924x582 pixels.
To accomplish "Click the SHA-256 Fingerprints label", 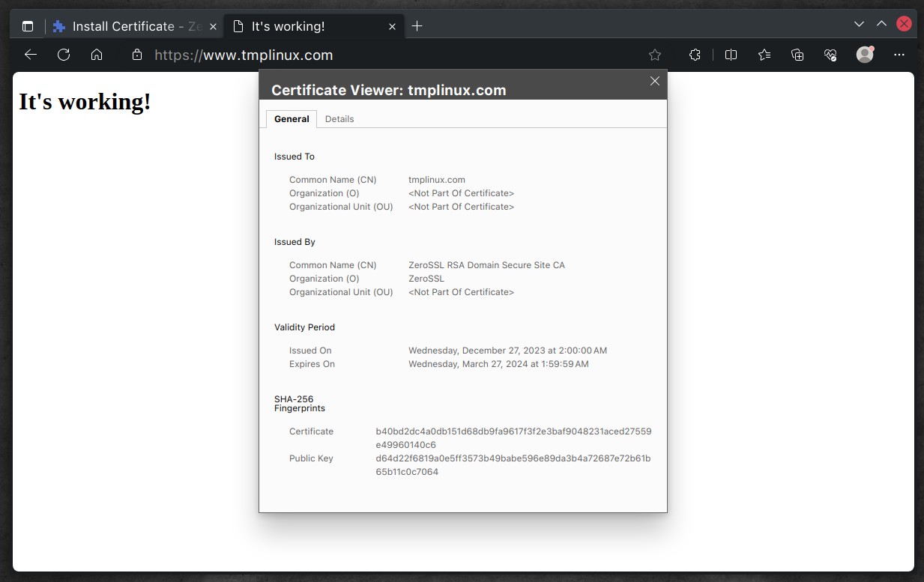I will (x=300, y=404).
